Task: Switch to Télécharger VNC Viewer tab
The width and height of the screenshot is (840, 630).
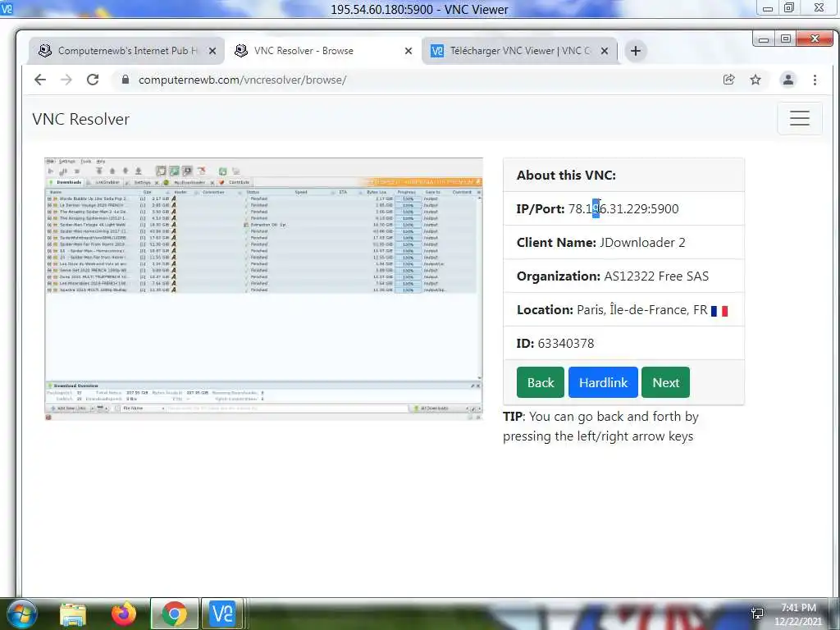Action: [x=519, y=51]
